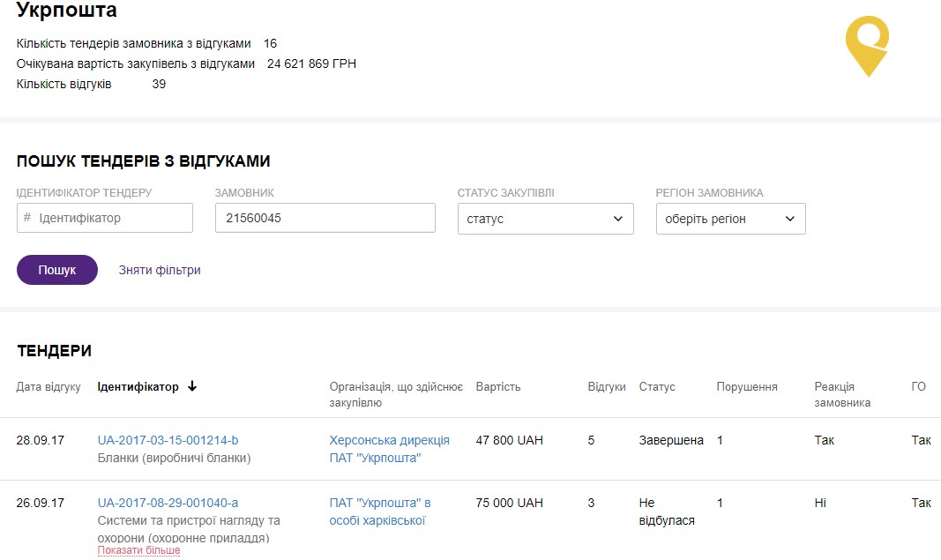Viewport: 941px width, 560px height.
Task: Click the Пошук search button
Action: click(x=57, y=270)
